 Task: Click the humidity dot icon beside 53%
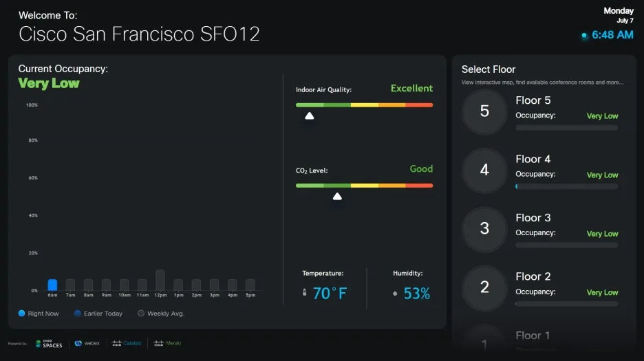click(x=395, y=294)
